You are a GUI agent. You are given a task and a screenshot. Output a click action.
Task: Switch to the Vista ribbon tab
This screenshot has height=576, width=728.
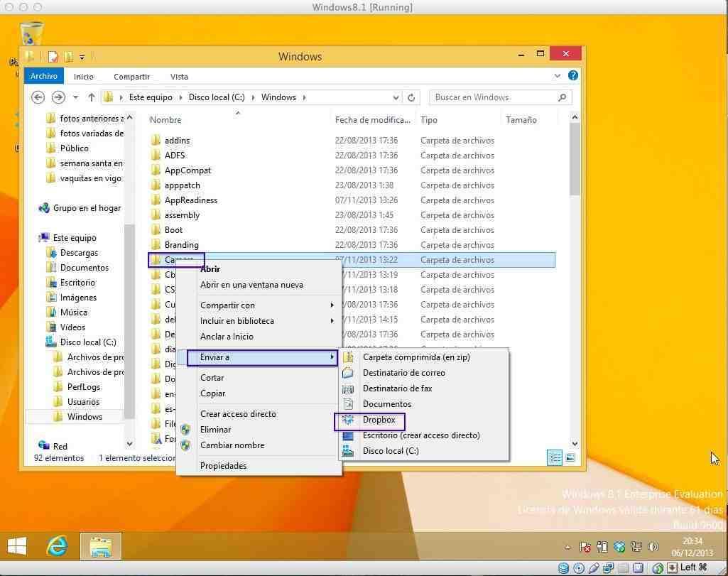pyautogui.click(x=179, y=76)
